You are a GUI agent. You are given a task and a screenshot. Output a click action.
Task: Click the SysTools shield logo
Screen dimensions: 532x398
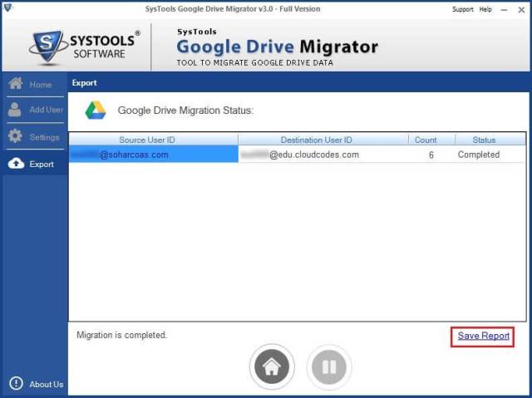click(x=48, y=47)
